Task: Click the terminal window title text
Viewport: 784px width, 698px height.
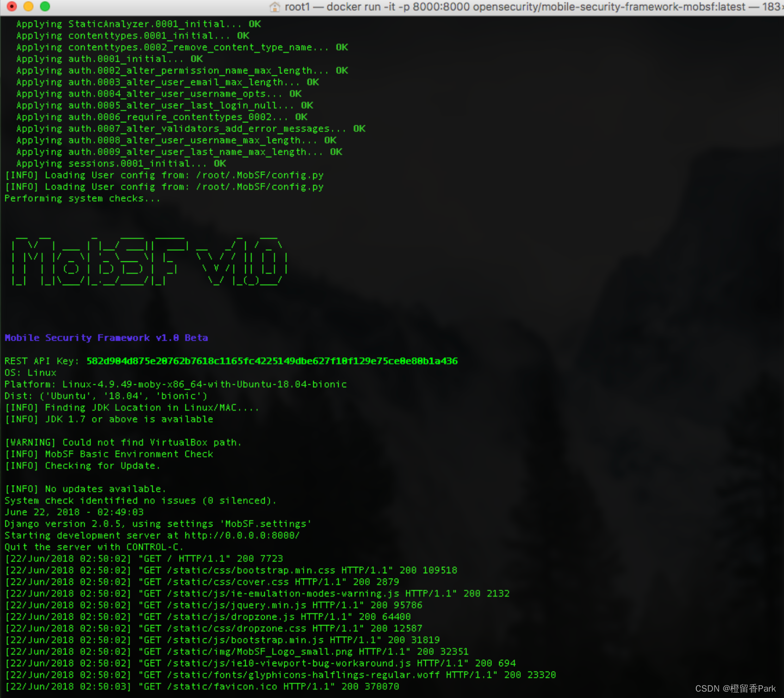Action: pos(533,7)
